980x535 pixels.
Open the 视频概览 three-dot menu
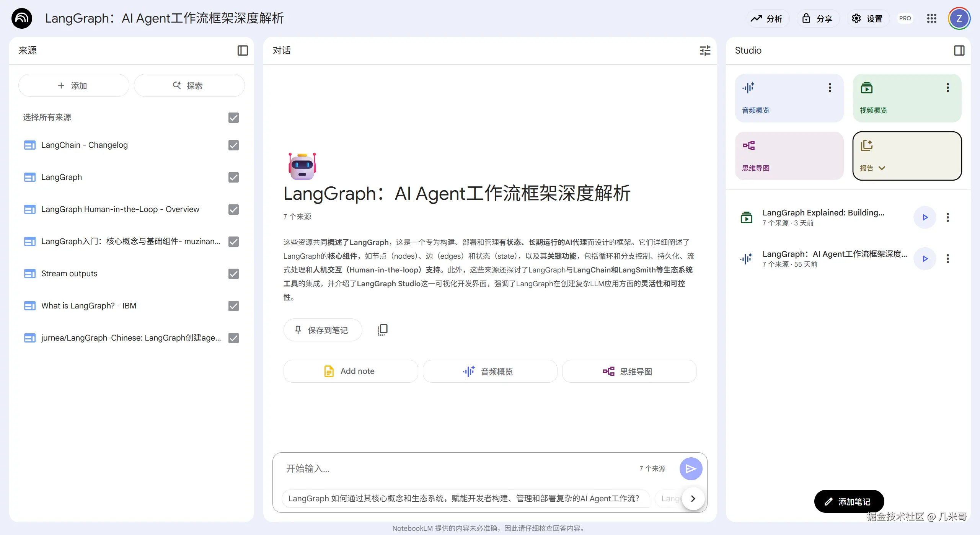[948, 88]
